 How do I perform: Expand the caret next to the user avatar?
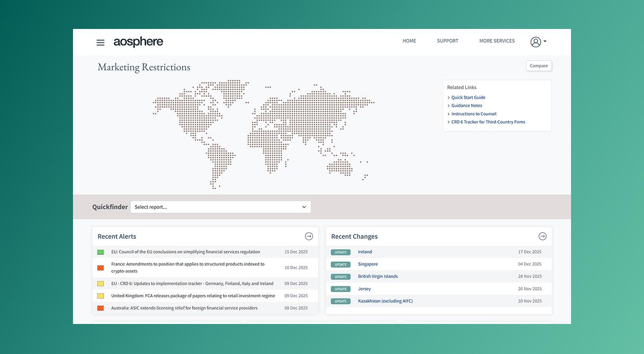(x=545, y=41)
